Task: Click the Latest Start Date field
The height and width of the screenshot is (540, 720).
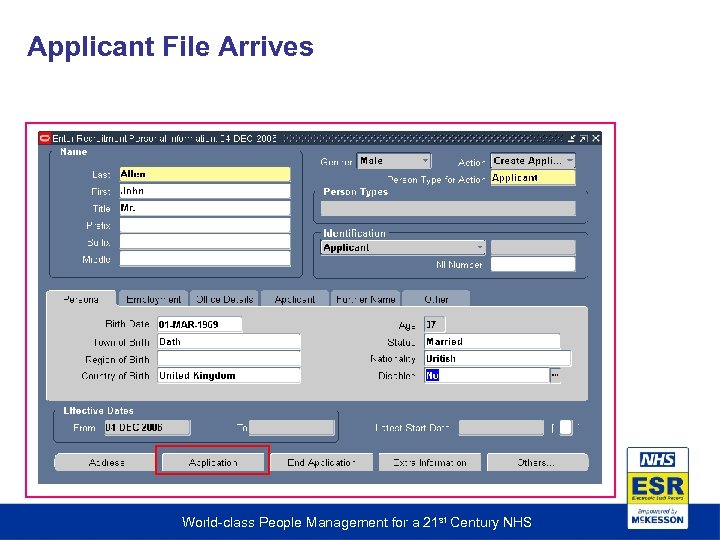Action: click(501, 428)
